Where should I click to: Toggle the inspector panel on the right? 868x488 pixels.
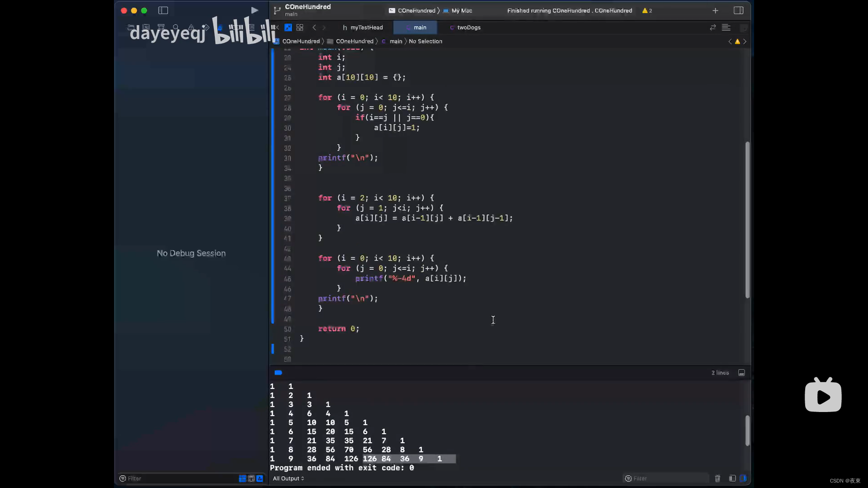click(739, 10)
